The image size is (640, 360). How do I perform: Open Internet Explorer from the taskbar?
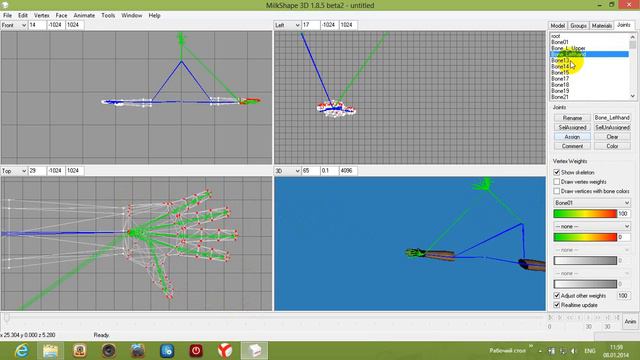tap(21, 351)
